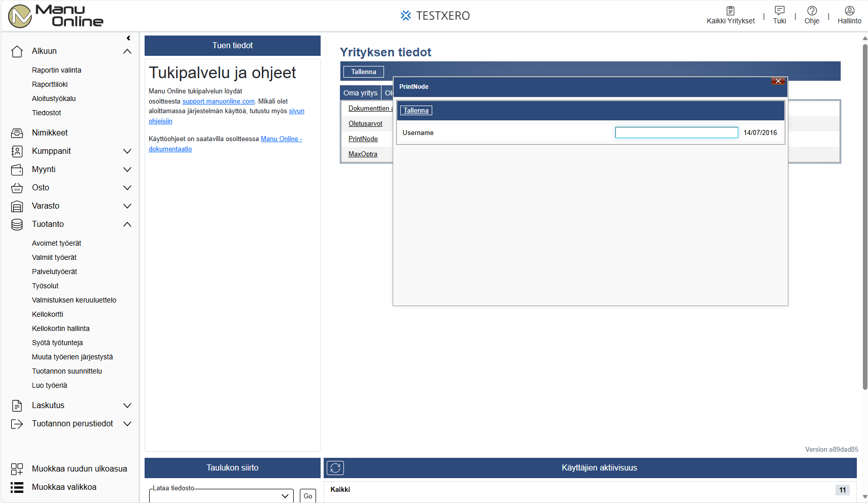
Task: Click Tallenna in the PrintNode dialog
Action: point(416,111)
